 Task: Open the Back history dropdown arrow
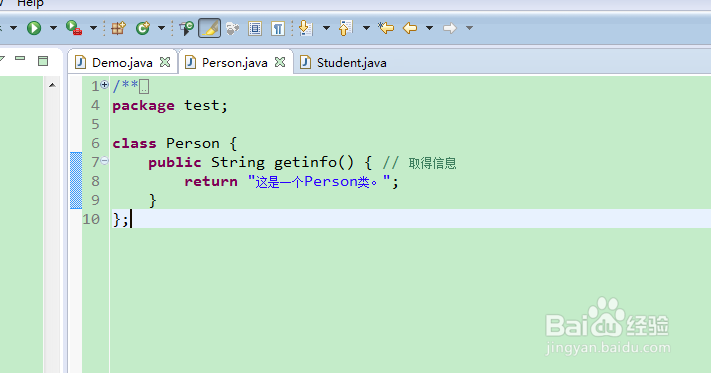[x=429, y=28]
